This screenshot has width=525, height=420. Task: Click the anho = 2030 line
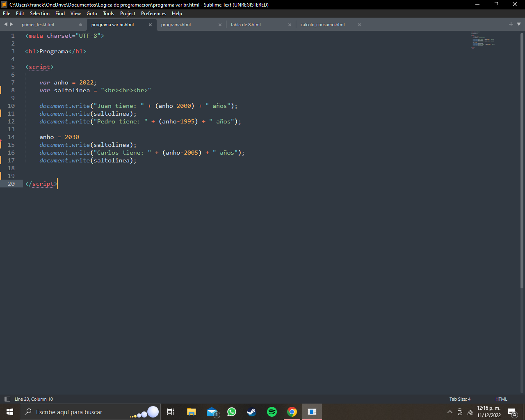coord(59,137)
